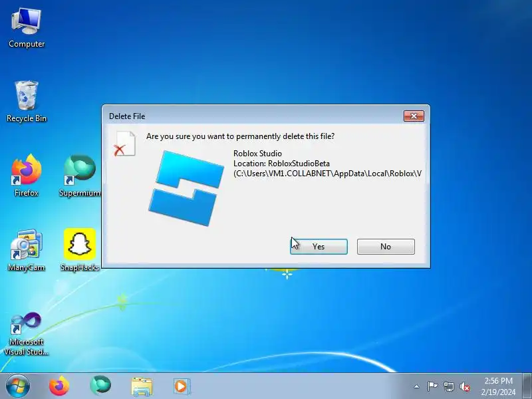
Task: Open the clock showing 2:56 PM
Action: coord(498,386)
